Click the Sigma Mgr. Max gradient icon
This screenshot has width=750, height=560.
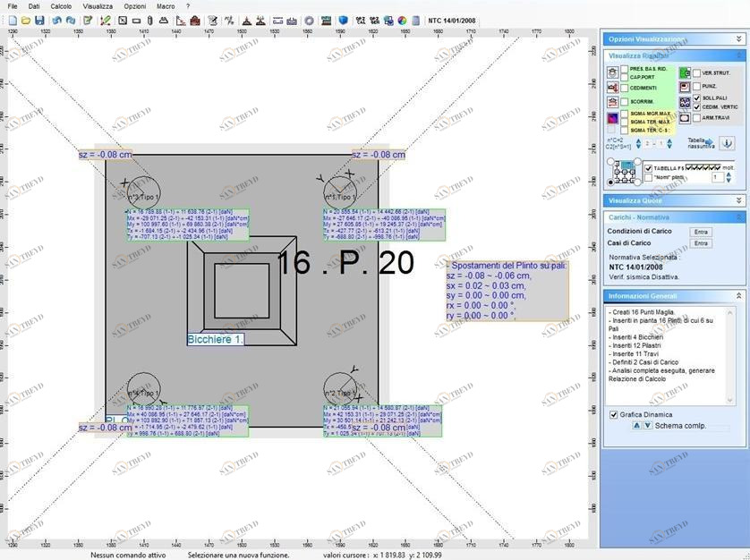click(x=613, y=119)
